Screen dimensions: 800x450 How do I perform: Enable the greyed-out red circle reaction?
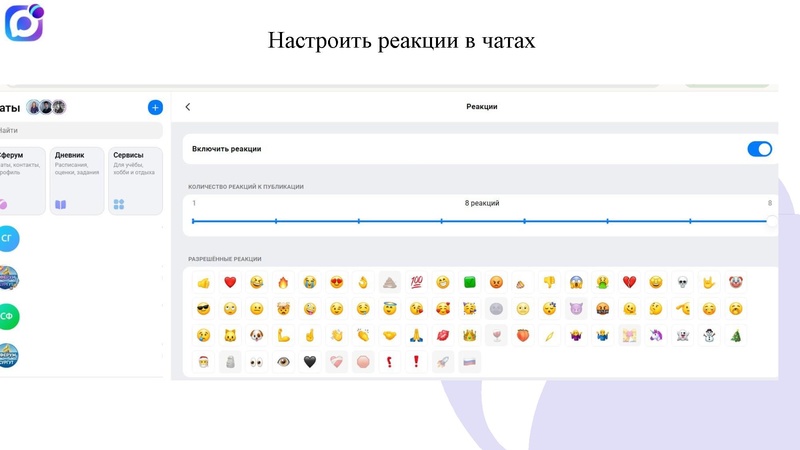(363, 362)
